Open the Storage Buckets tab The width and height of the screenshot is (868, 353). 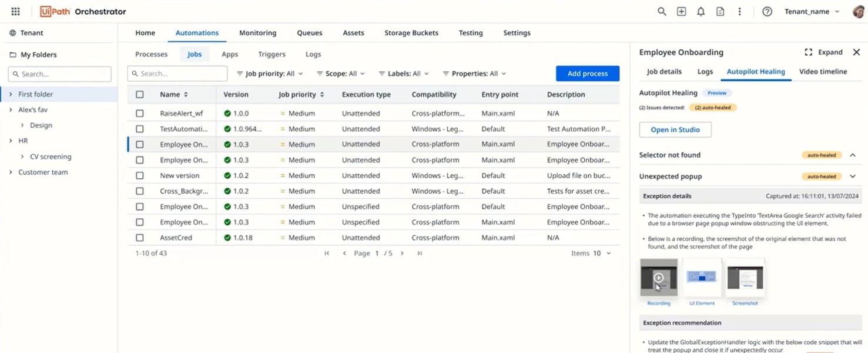click(411, 33)
